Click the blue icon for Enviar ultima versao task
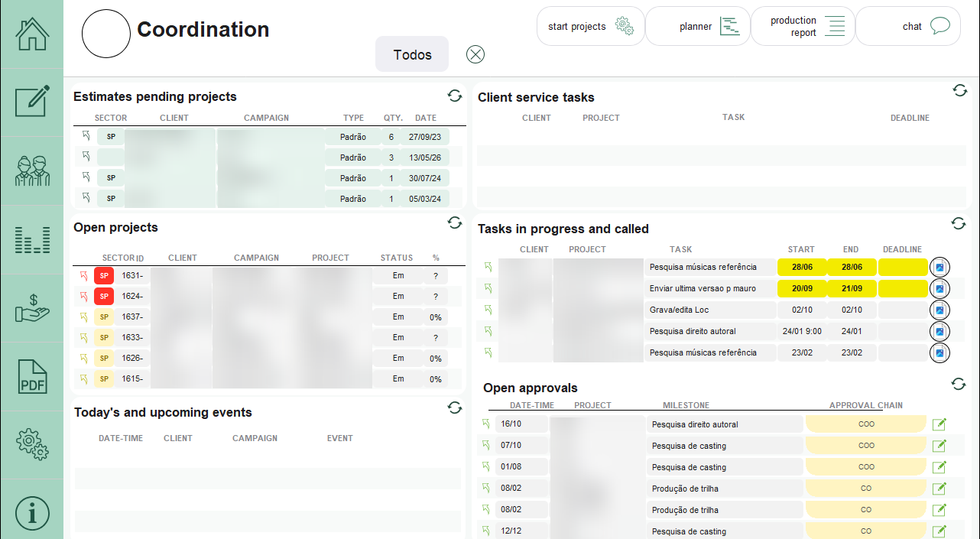 [939, 289]
